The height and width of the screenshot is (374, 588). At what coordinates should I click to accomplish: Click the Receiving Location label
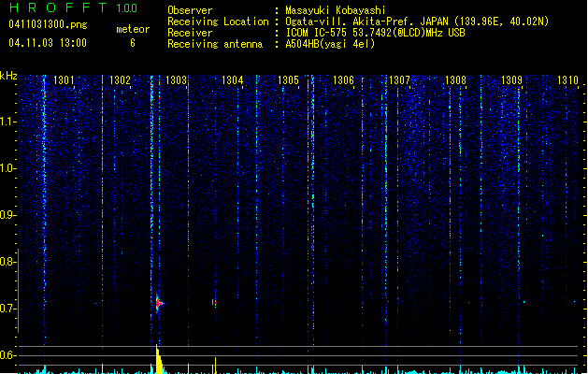point(218,22)
